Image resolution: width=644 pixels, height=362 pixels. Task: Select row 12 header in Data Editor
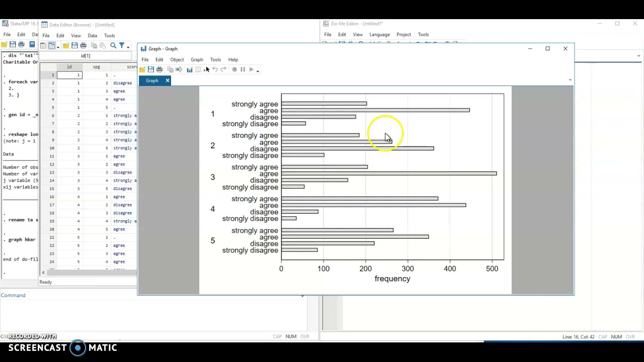click(x=48, y=164)
